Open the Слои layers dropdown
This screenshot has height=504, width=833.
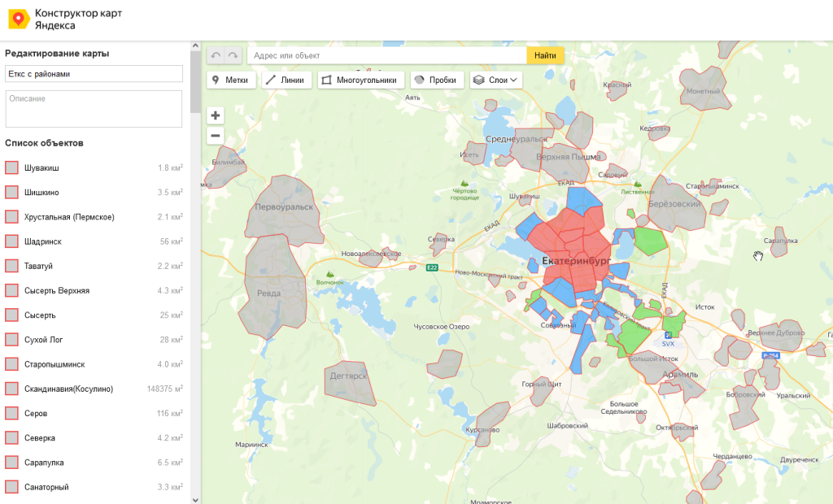tap(496, 80)
